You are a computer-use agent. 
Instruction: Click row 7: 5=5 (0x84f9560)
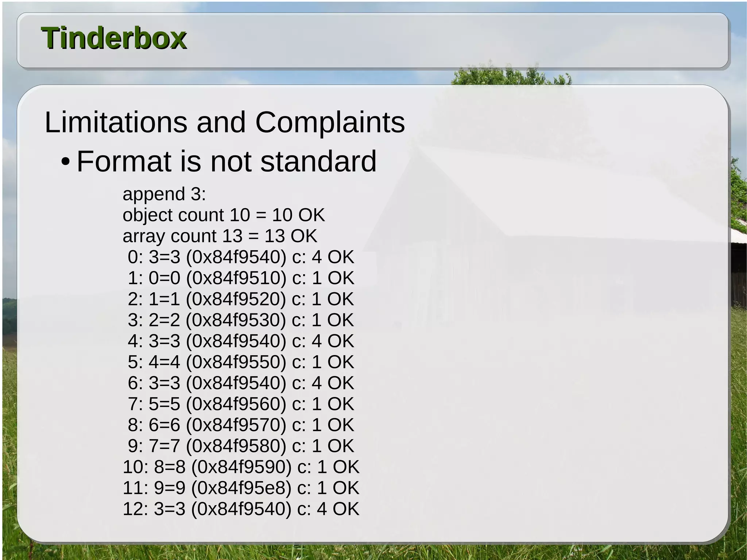point(241,404)
